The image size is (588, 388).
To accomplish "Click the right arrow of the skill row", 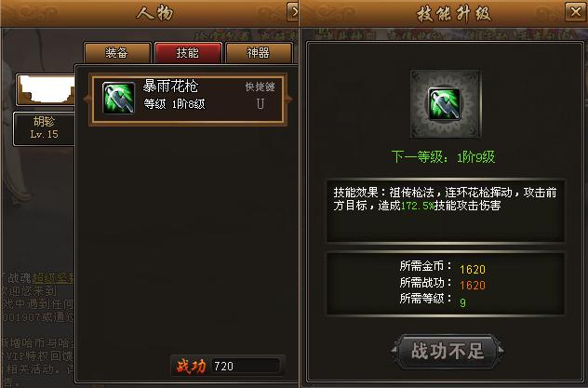I will click(289, 100).
